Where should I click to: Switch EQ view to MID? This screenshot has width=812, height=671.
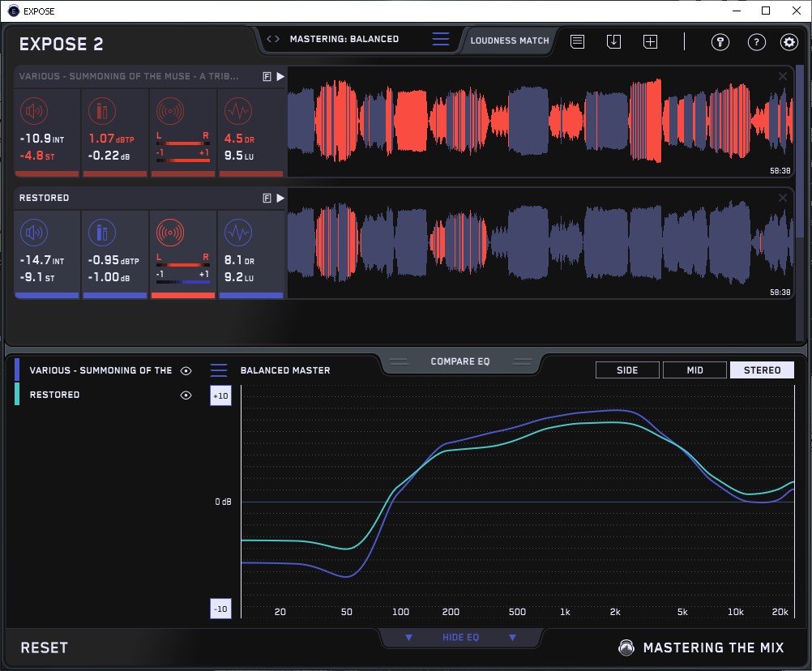click(695, 370)
